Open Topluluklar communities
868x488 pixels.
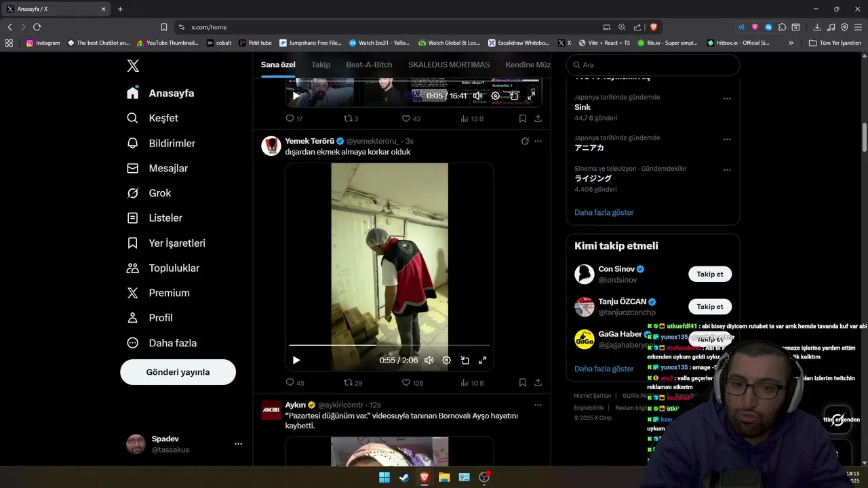click(x=163, y=268)
